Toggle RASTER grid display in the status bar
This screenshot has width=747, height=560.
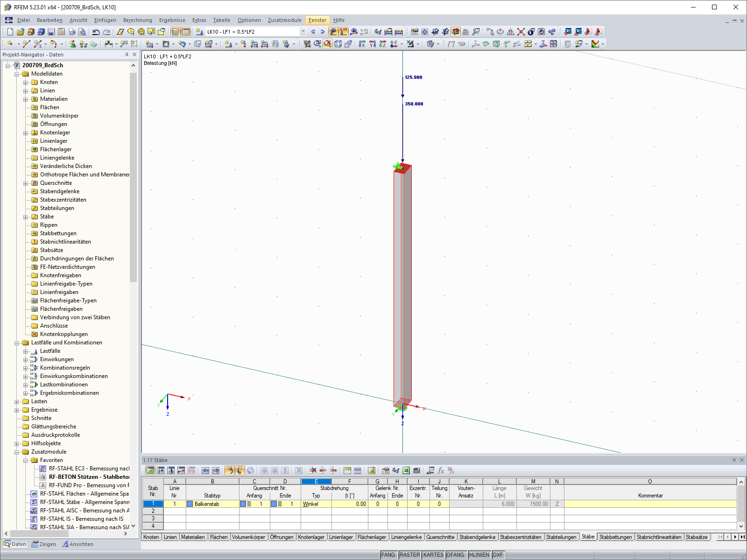coord(409,555)
